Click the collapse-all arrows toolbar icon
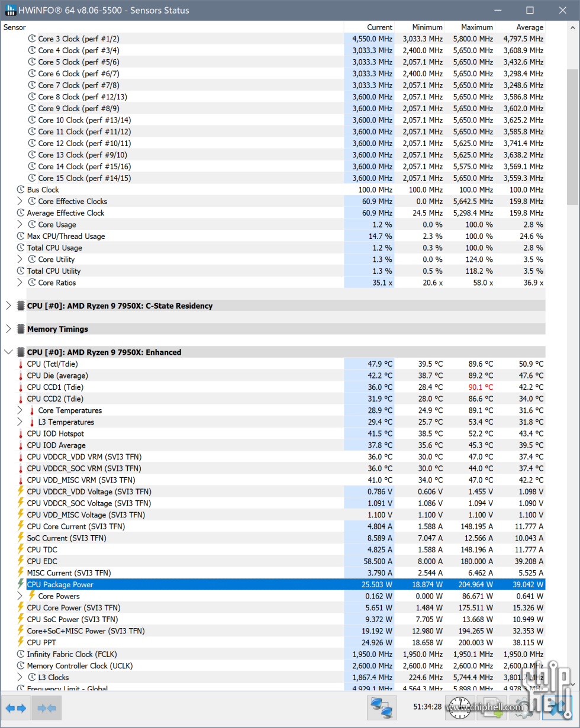 pos(47,707)
